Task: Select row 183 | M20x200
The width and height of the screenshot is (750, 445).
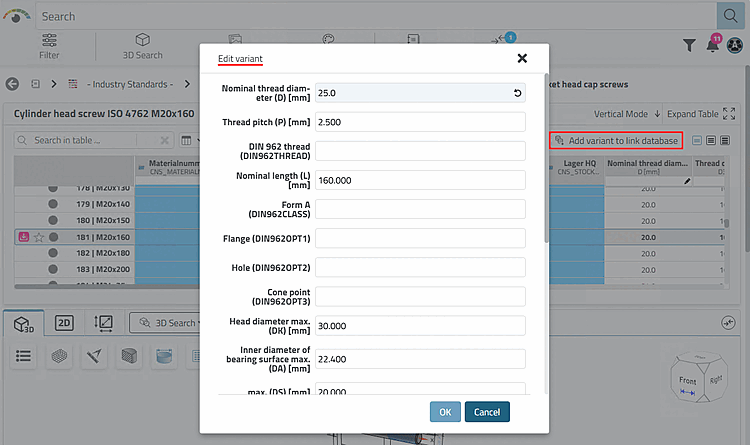Action: (x=103, y=269)
